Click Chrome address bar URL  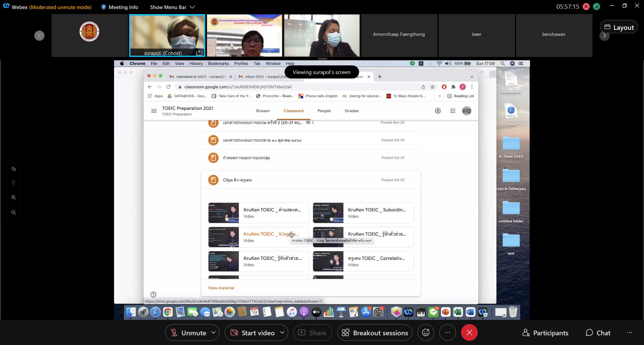point(238,87)
